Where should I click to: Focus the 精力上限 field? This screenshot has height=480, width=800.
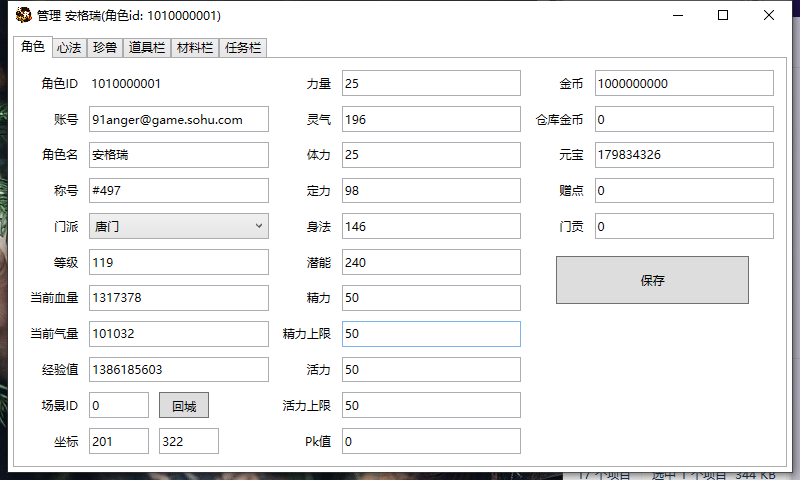pyautogui.click(x=431, y=334)
